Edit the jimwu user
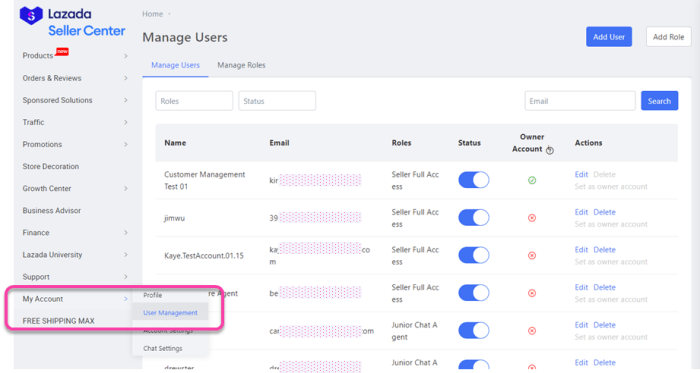Screen dimensions: 700x373 click(x=581, y=212)
